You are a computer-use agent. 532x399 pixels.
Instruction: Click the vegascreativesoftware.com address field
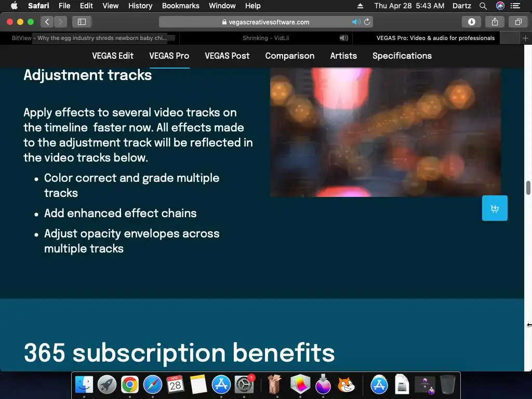click(265, 22)
